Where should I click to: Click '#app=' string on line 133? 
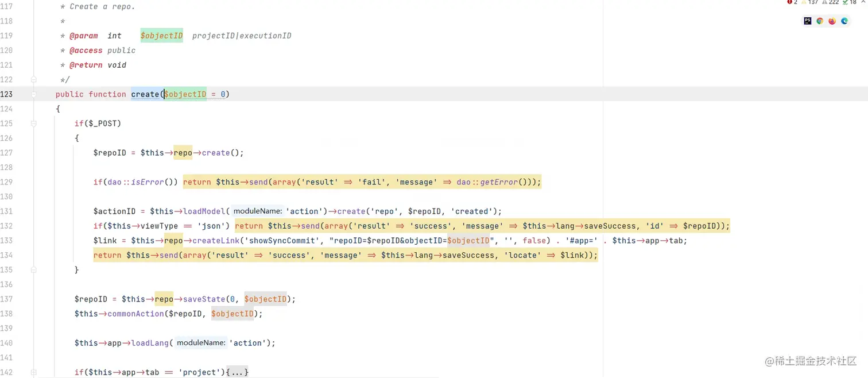(582, 241)
